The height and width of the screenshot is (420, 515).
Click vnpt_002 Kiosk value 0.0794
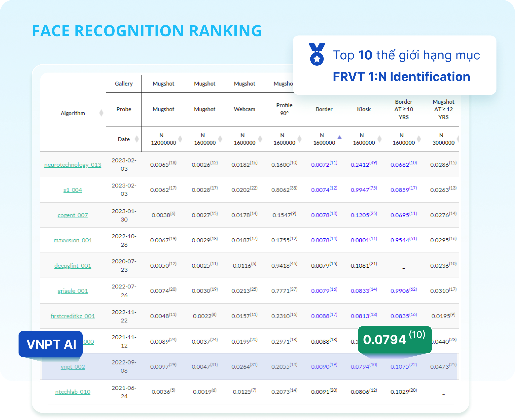[364, 366]
